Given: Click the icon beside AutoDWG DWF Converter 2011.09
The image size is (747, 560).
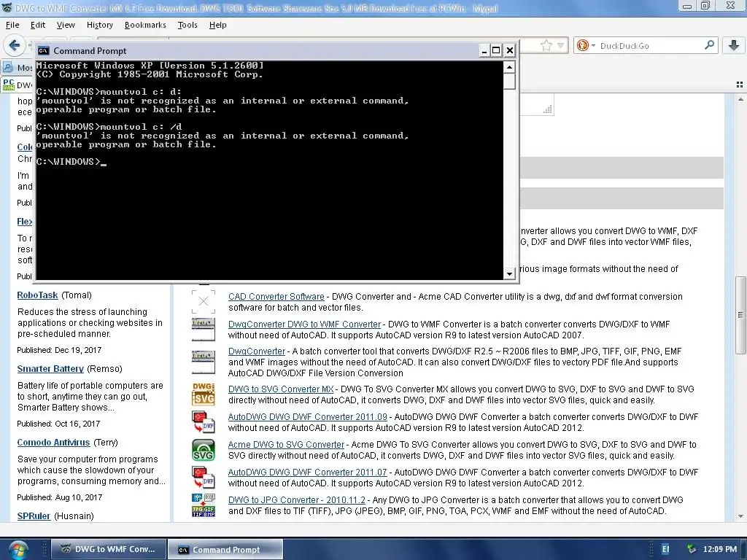Looking at the screenshot, I should click(204, 421).
